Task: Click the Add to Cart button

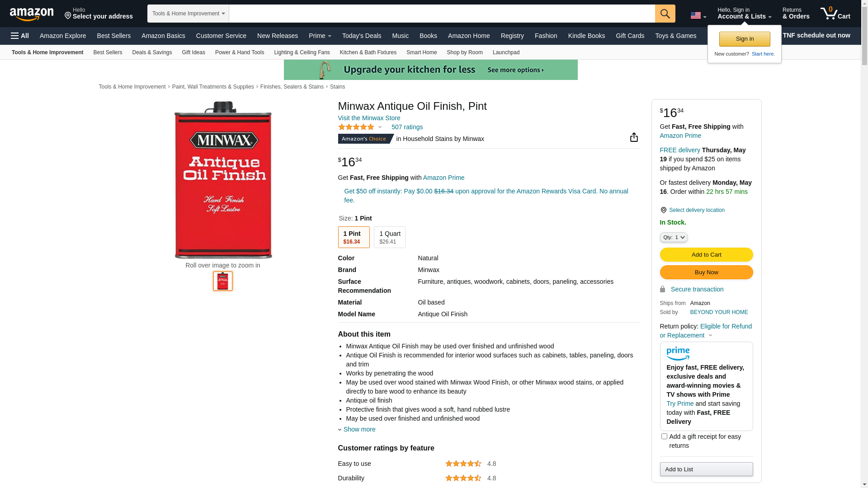Action: point(706,255)
